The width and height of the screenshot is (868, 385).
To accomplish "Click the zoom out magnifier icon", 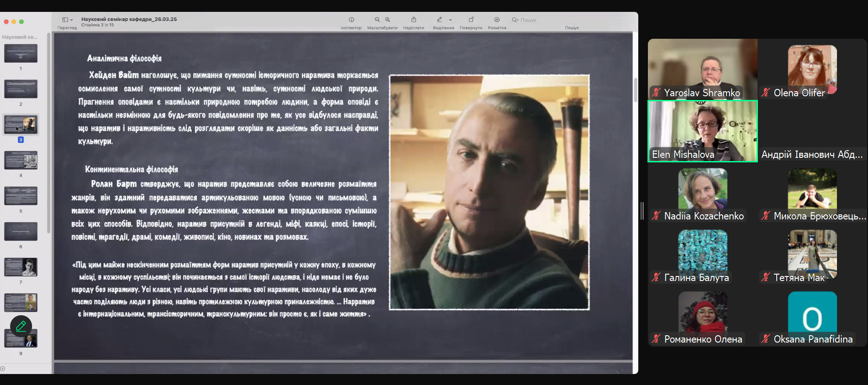I will pyautogui.click(x=377, y=20).
